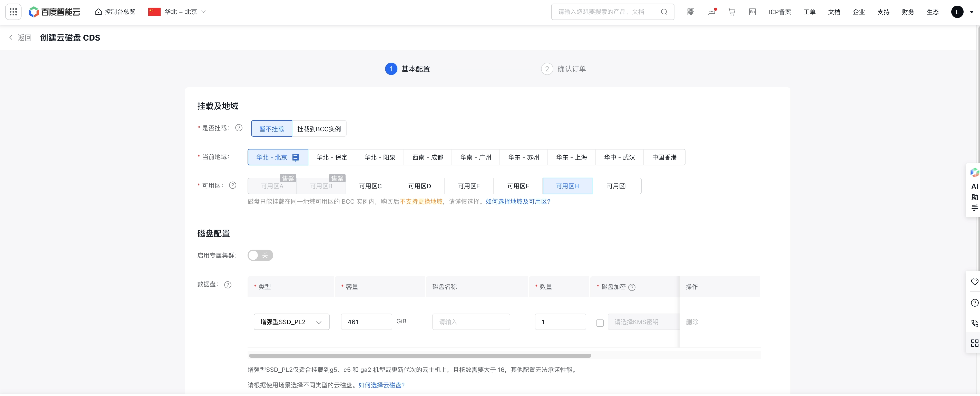This screenshot has width=980, height=396.
Task: Click the search magnifier icon
Action: (x=664, y=12)
